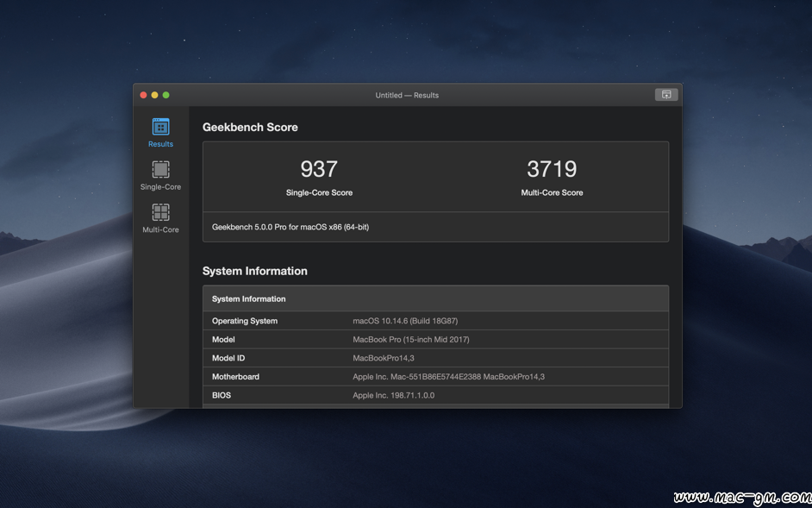Click the 3719 multi-core score value
812x508 pixels.
click(552, 169)
